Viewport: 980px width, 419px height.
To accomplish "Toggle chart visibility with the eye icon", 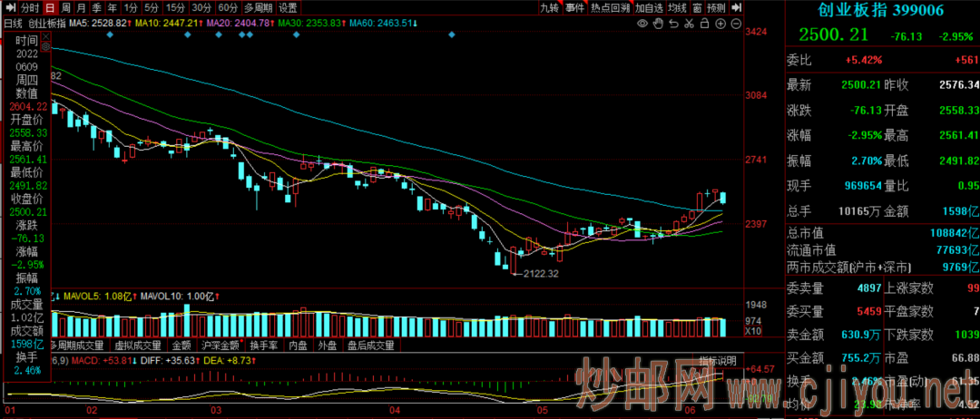I will [642, 24].
